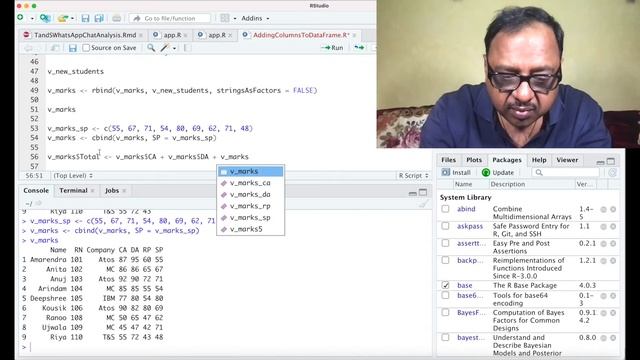The height and width of the screenshot is (360, 640).
Task: Select v_marks_sp autocomplete suggestion
Action: coord(250,218)
